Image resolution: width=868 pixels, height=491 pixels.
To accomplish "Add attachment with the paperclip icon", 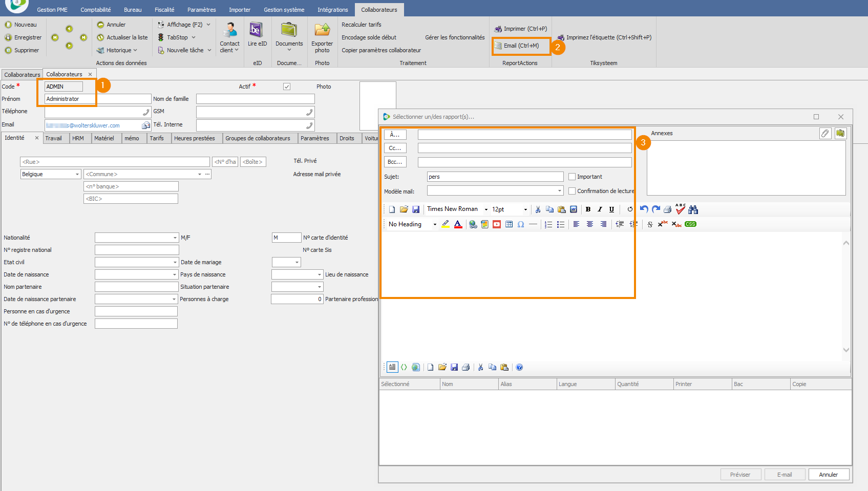I will [x=825, y=133].
